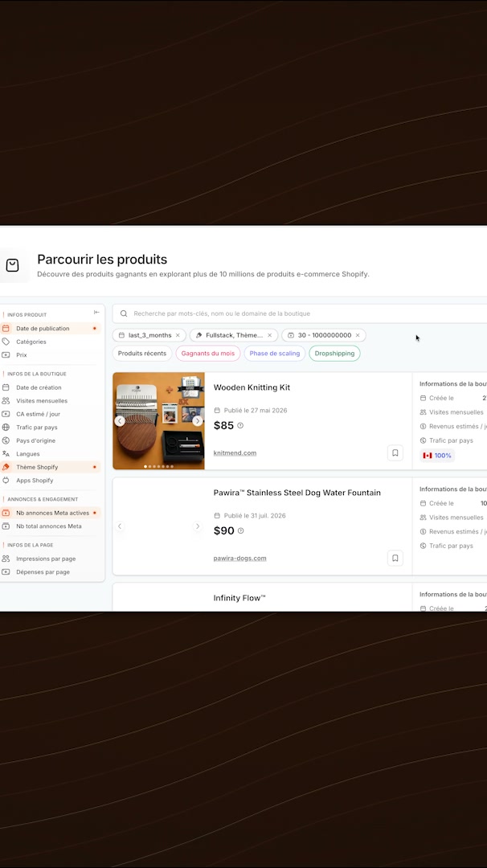Click the last_3_months chip label
The height and width of the screenshot is (868, 487).
pyautogui.click(x=150, y=335)
